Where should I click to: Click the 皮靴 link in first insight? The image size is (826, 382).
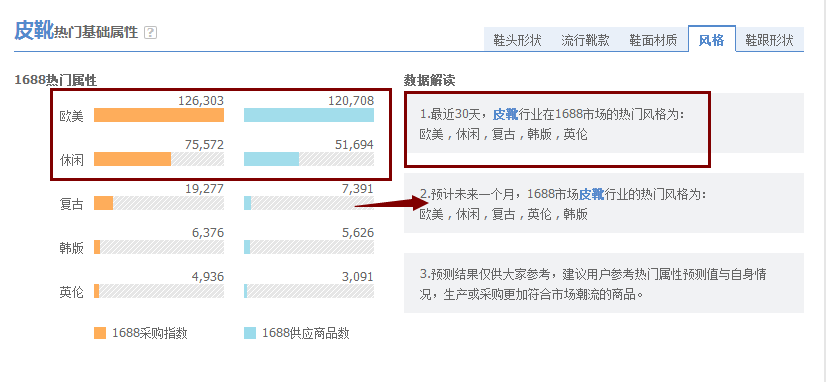(505, 114)
